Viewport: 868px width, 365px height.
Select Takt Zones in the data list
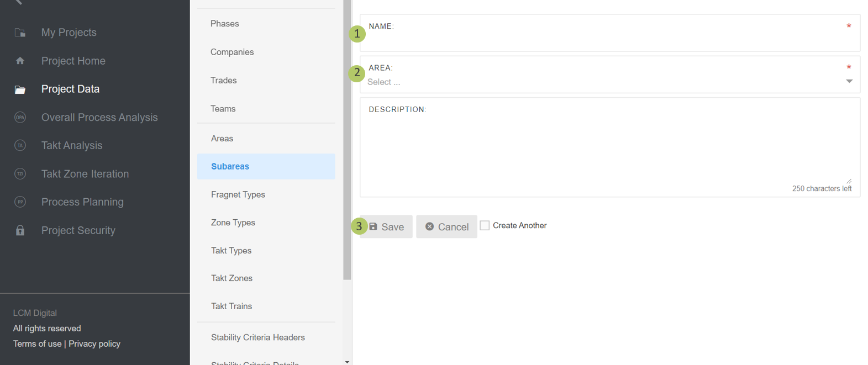[232, 278]
